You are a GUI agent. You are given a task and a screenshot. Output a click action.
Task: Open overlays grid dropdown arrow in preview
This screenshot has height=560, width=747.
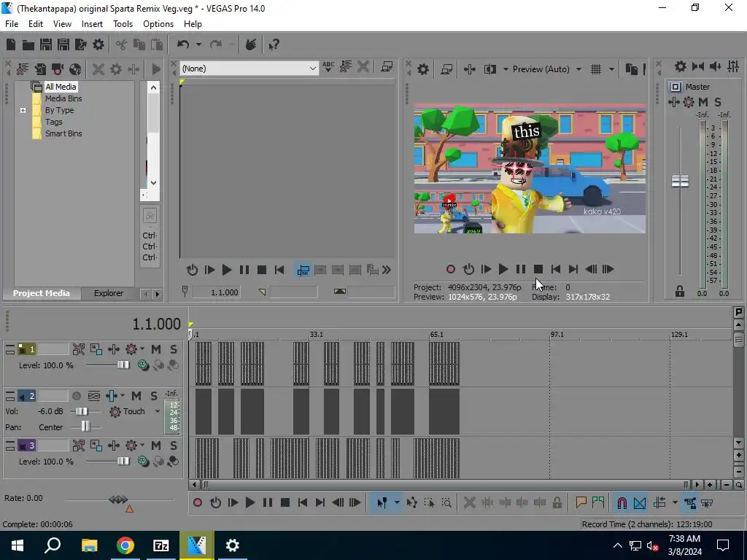point(611,69)
